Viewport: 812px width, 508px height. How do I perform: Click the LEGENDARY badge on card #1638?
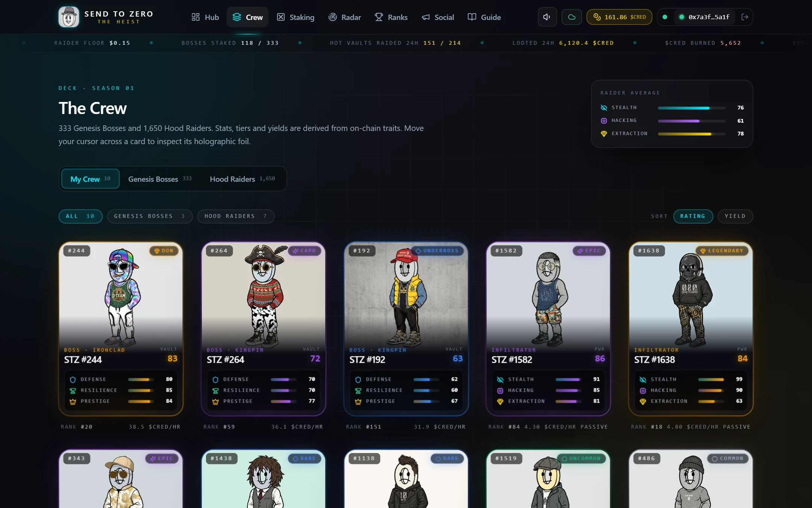click(x=722, y=251)
